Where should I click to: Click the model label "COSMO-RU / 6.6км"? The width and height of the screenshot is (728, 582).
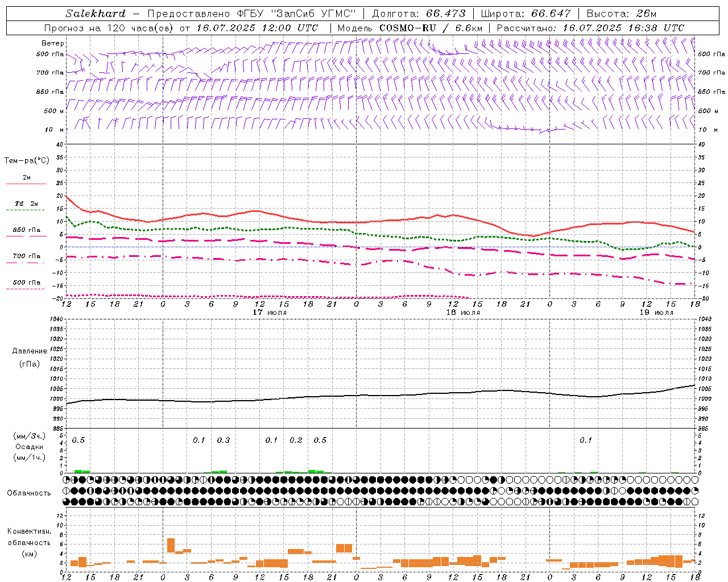pyautogui.click(x=431, y=28)
